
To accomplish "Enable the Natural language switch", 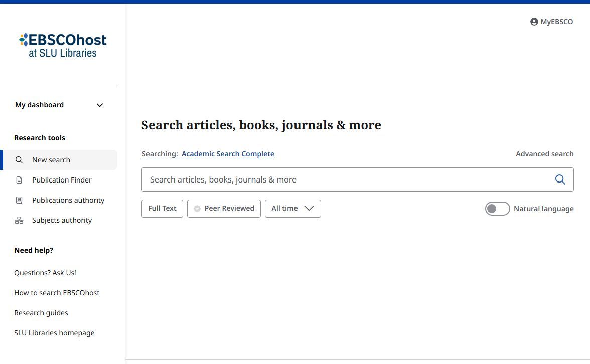I will click(498, 209).
